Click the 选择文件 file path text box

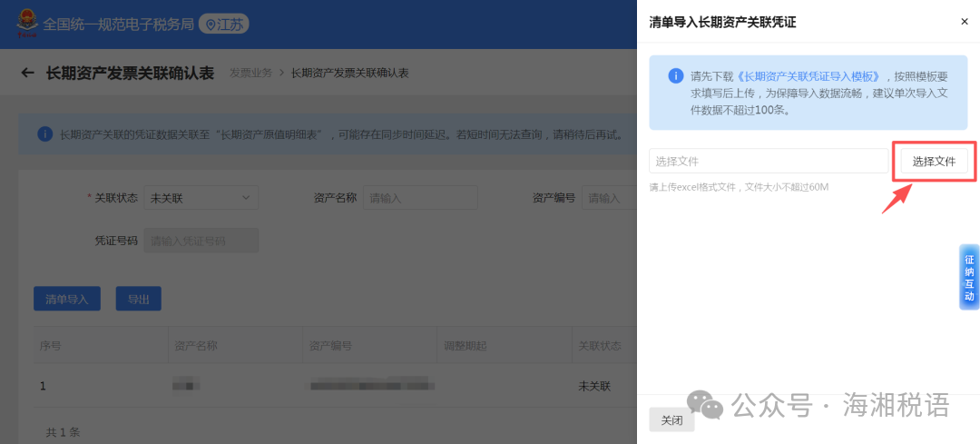(768, 161)
